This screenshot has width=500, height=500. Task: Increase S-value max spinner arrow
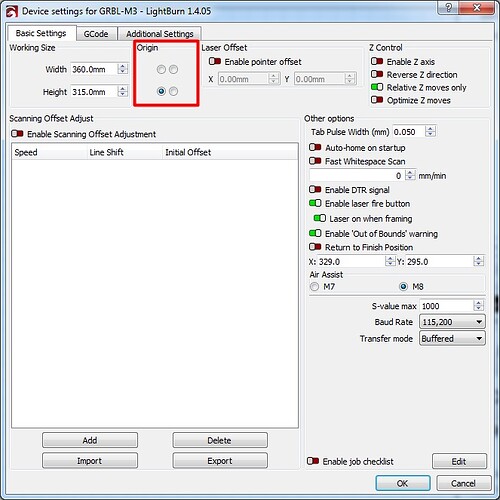[x=478, y=303]
